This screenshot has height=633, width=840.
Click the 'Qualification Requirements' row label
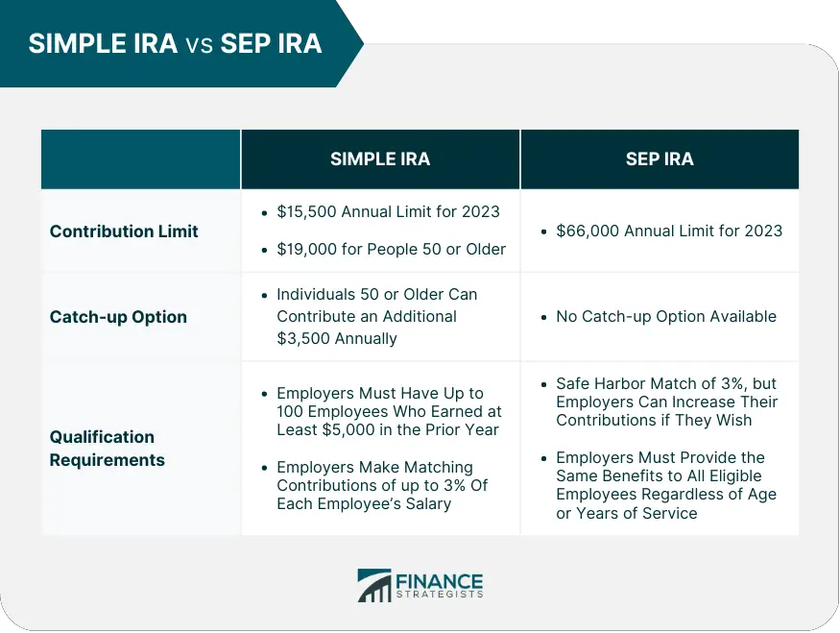pos(108,448)
